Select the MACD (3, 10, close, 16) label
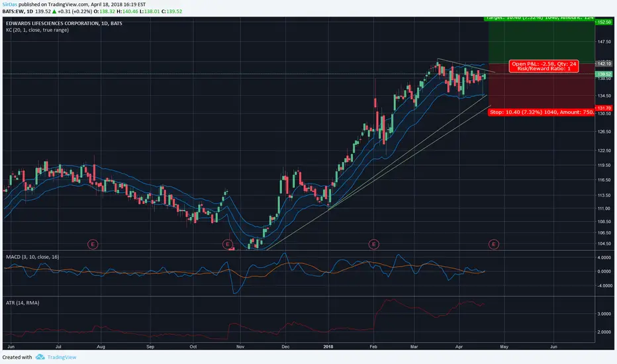Image resolution: width=617 pixels, height=364 pixels. pyautogui.click(x=32, y=257)
